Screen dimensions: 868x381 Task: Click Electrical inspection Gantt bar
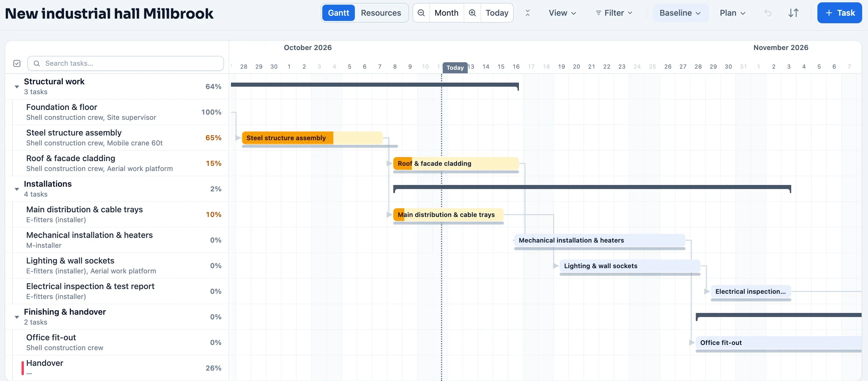point(751,291)
